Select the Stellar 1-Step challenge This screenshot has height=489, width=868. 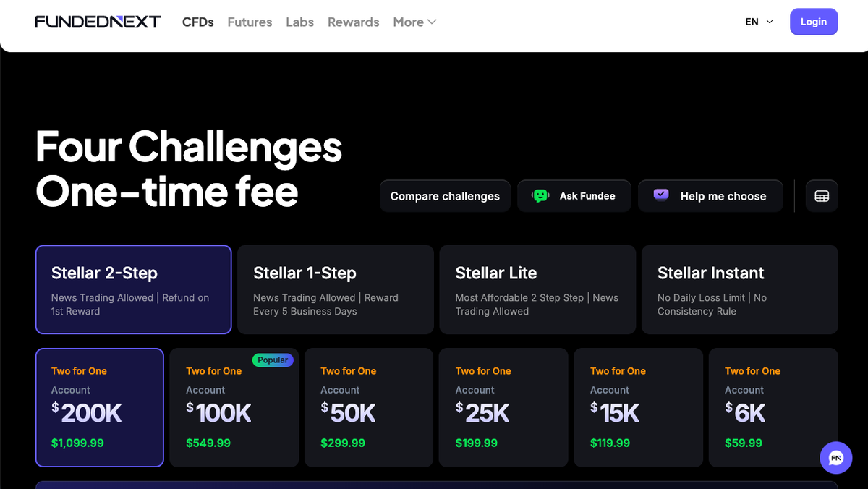pyautogui.click(x=336, y=289)
